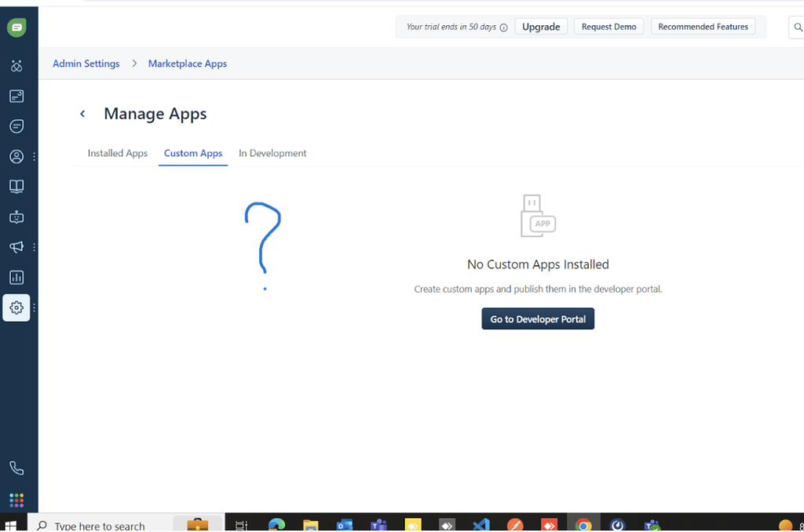
Task: Click the search magnifier at top right
Action: [796, 27]
